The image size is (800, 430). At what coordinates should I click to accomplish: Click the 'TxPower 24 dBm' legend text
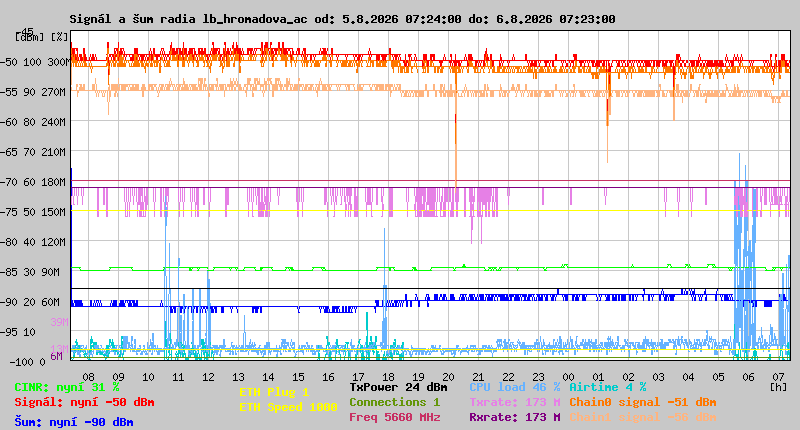coord(398,387)
